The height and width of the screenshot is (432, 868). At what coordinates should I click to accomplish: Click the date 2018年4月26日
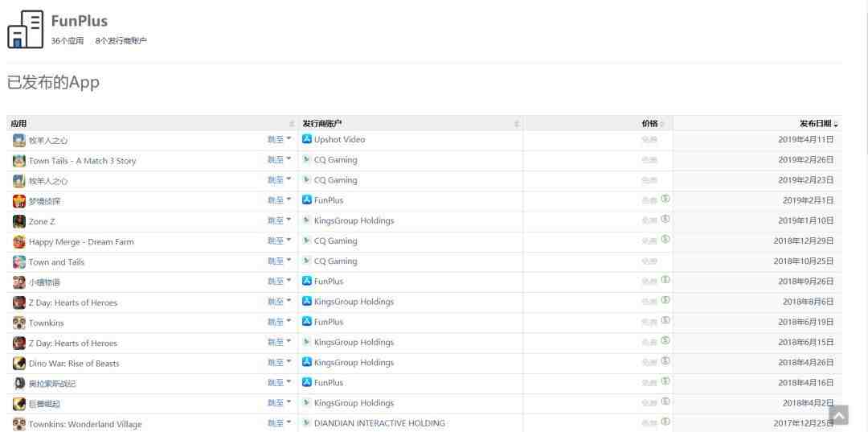tap(806, 362)
